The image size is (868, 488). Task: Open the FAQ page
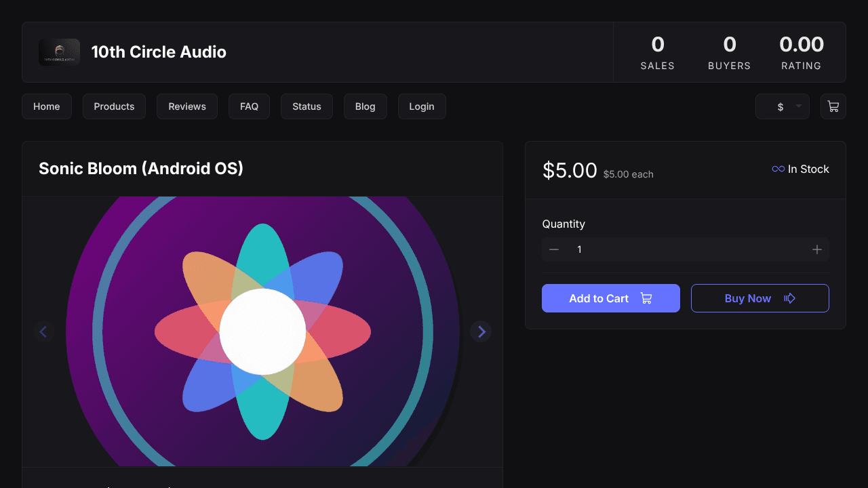coord(249,106)
